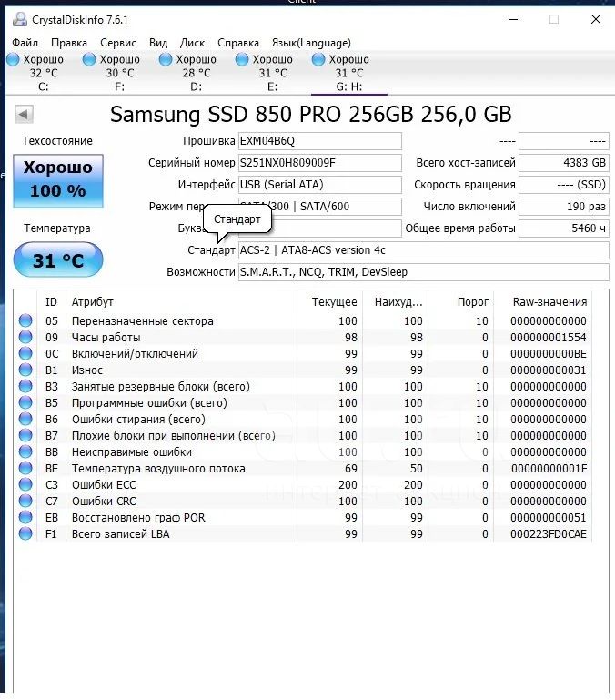This screenshot has width=615, height=700.
Task: Click the 4383 GB host writes value
Action: tap(564, 163)
